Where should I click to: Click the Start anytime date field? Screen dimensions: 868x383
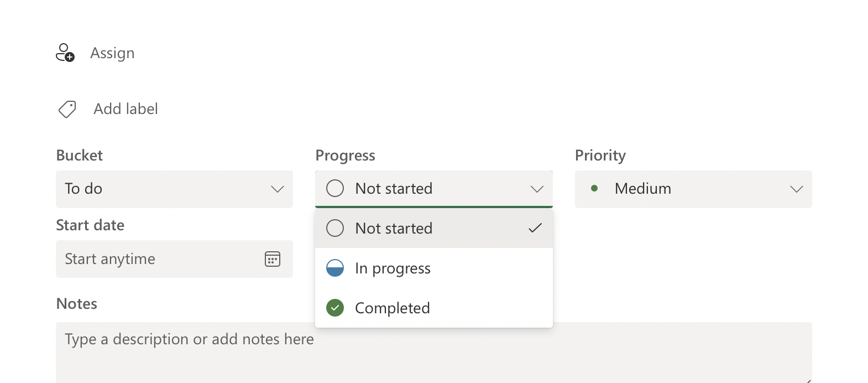pyautogui.click(x=155, y=258)
